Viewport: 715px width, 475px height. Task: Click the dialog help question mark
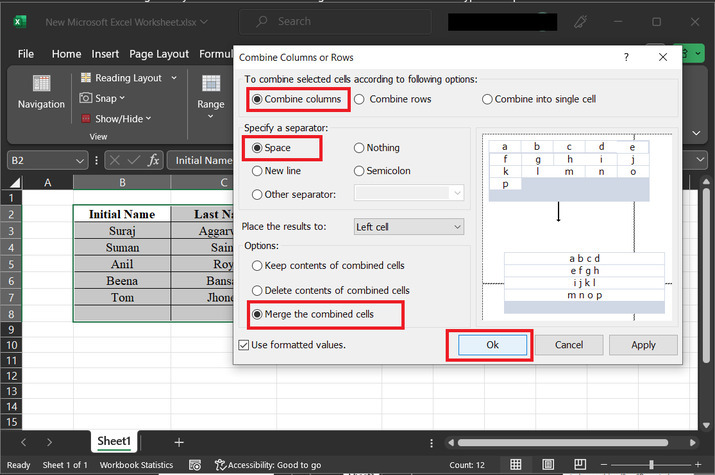tap(632, 58)
